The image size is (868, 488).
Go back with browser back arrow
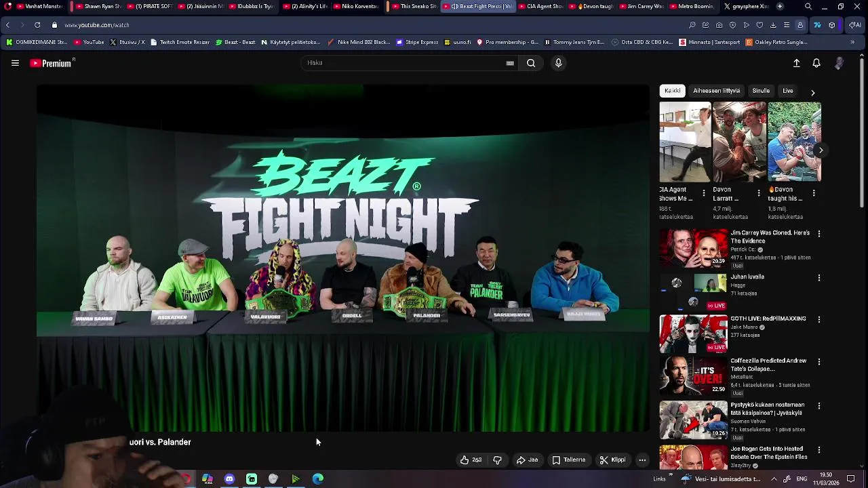pyautogui.click(x=7, y=25)
